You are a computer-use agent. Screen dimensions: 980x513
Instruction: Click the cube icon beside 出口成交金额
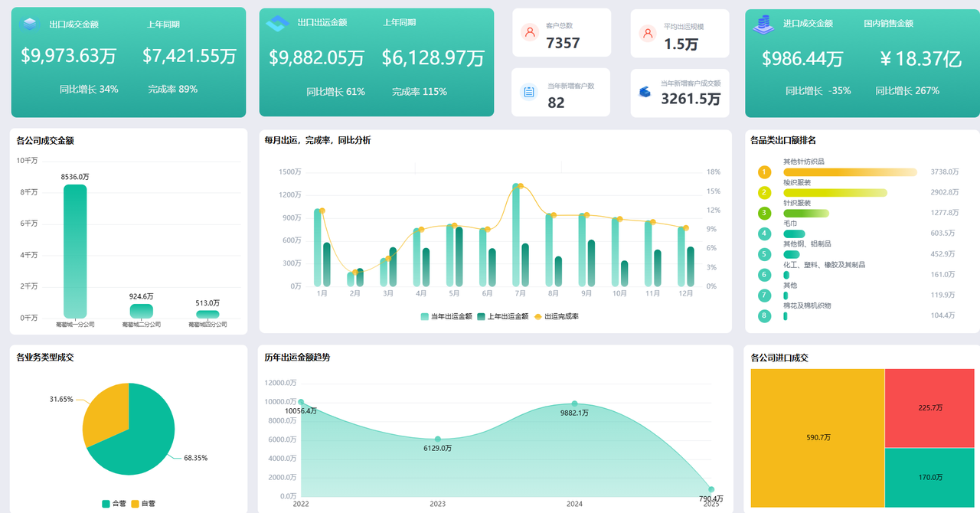(30, 25)
